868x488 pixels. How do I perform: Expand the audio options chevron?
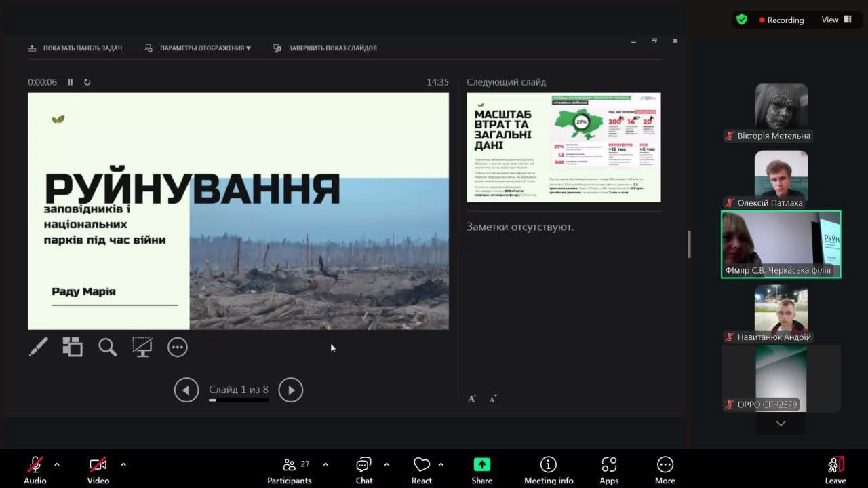click(x=57, y=464)
